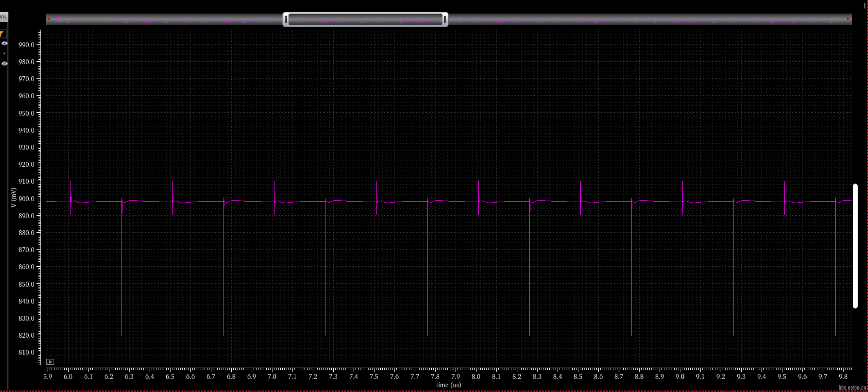Click the 7.0 x-axis tick label
Viewport: 868px width, 392px height.
tap(272, 377)
